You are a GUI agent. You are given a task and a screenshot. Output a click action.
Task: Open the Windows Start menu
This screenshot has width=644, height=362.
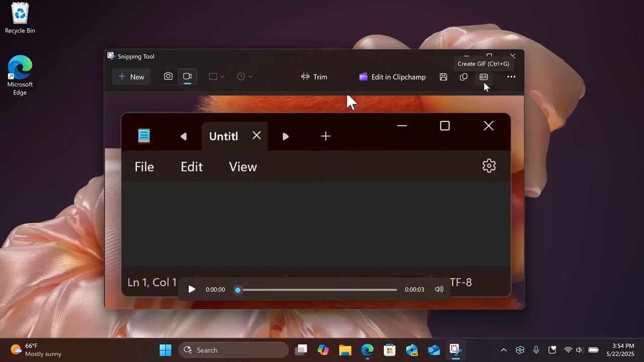click(166, 350)
